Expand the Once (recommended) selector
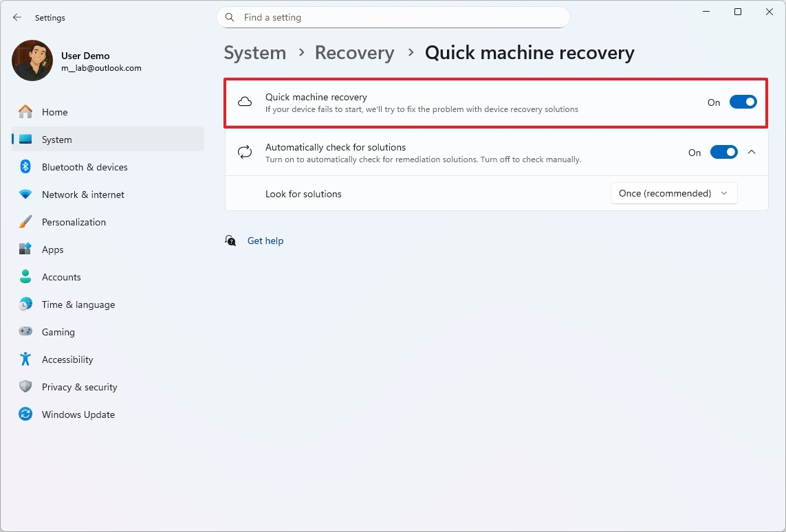This screenshot has width=786, height=532. tap(673, 193)
